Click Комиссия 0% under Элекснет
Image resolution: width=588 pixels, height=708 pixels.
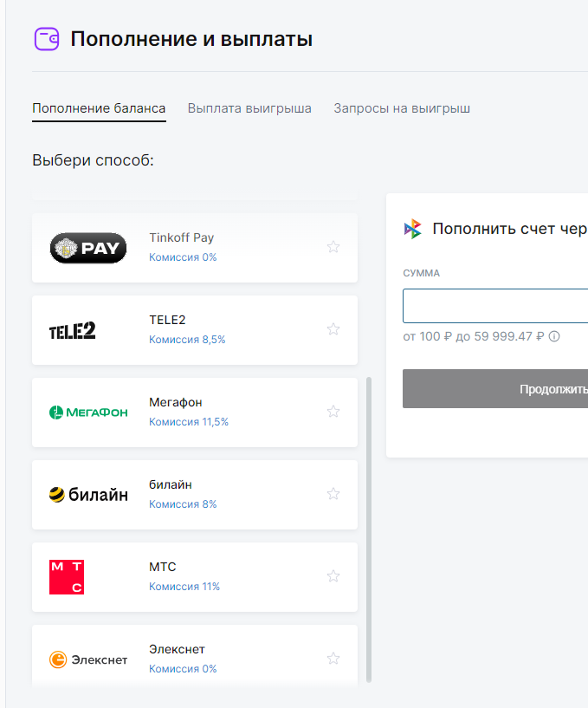point(183,669)
